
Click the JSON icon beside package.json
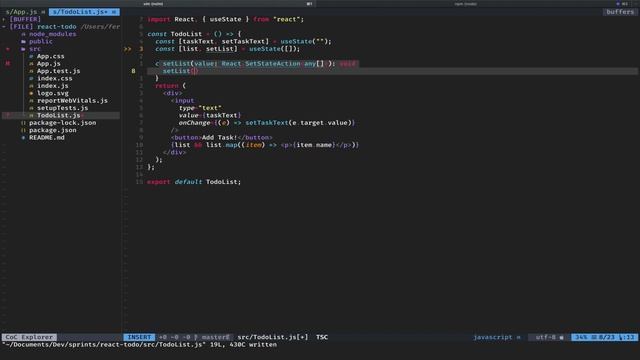pyautogui.click(x=23, y=130)
